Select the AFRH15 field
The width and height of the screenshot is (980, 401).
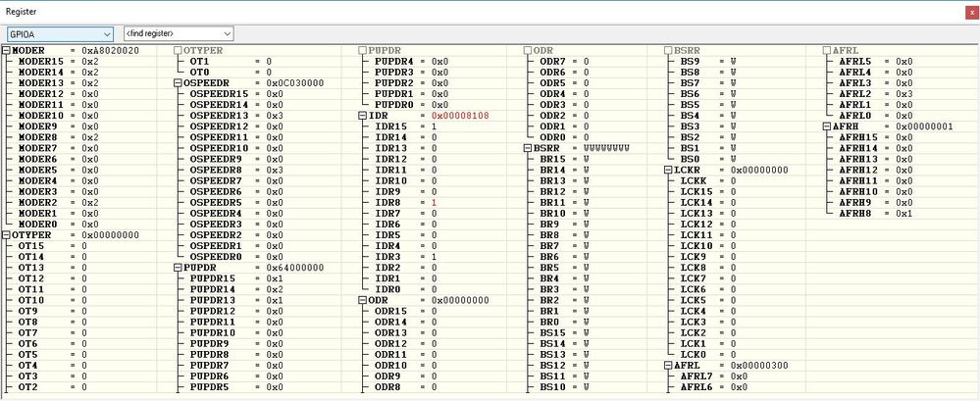pyautogui.click(x=876, y=137)
